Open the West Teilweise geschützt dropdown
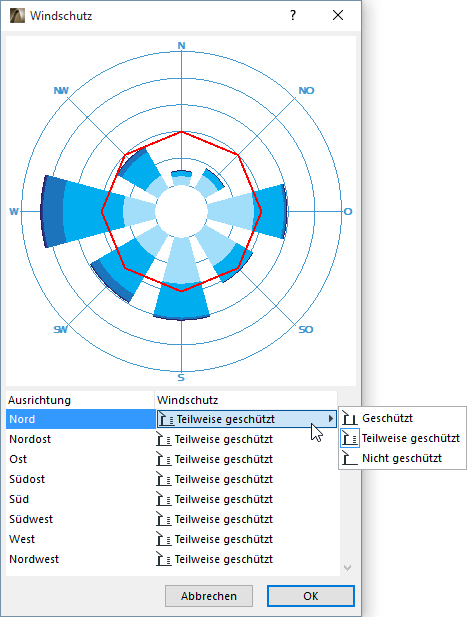This screenshot has width=467, height=617. click(246, 539)
